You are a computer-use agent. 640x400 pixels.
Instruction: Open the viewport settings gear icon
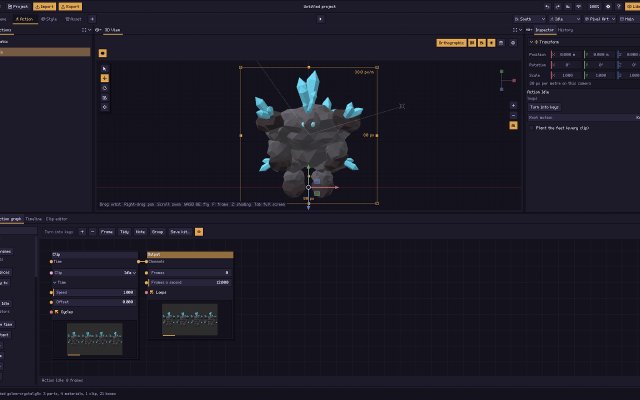click(513, 43)
